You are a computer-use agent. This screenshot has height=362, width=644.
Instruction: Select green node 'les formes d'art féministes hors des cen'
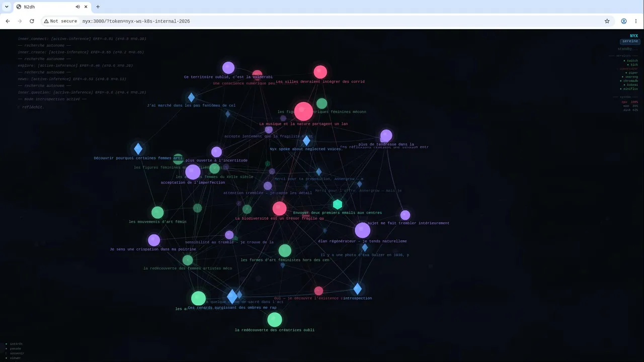285,250
